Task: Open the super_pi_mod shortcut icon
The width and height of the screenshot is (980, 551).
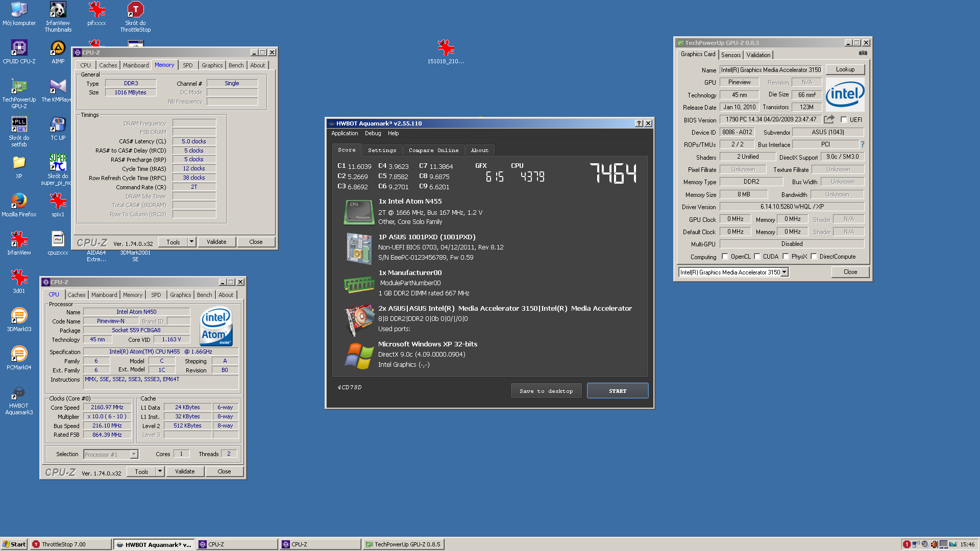Action: coord(57,170)
